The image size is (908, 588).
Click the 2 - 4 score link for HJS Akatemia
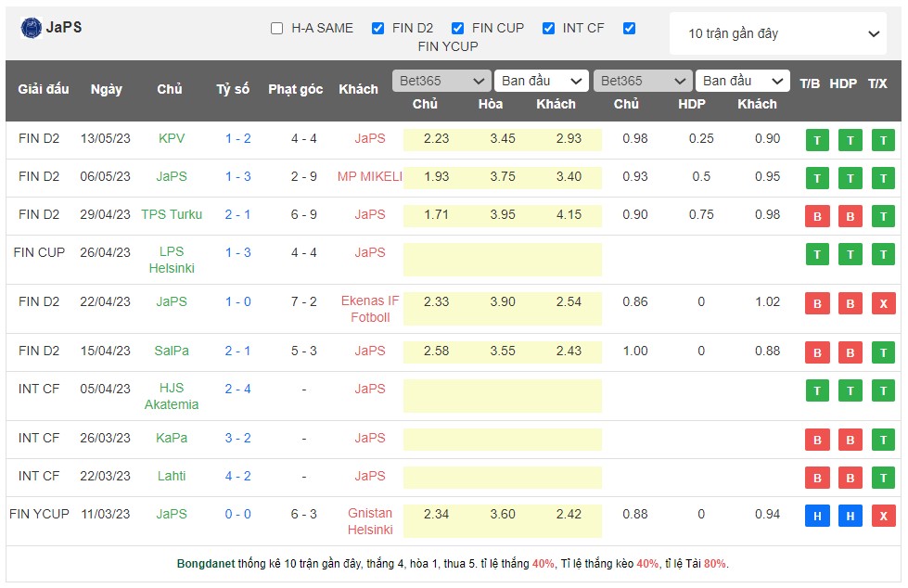(237, 389)
